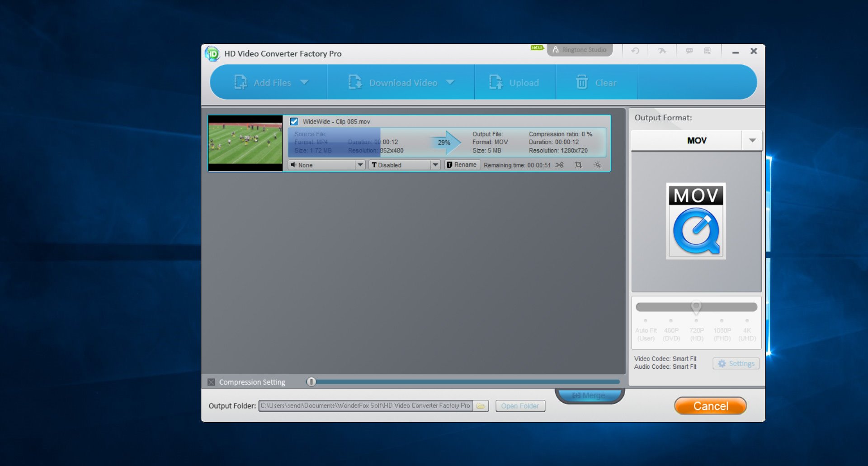Image resolution: width=868 pixels, height=466 pixels.
Task: Click the redo arrow icon in title bar
Action: tap(662, 51)
